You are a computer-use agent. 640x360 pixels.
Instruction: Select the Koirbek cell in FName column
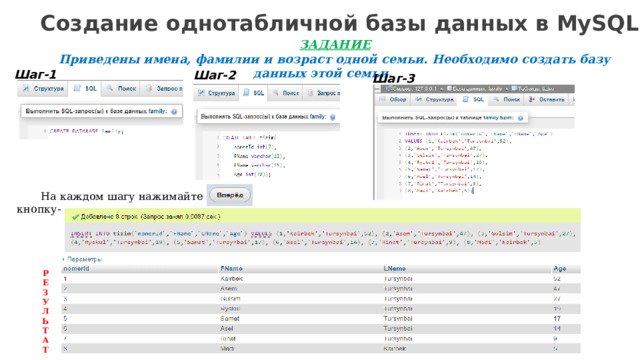click(231, 279)
